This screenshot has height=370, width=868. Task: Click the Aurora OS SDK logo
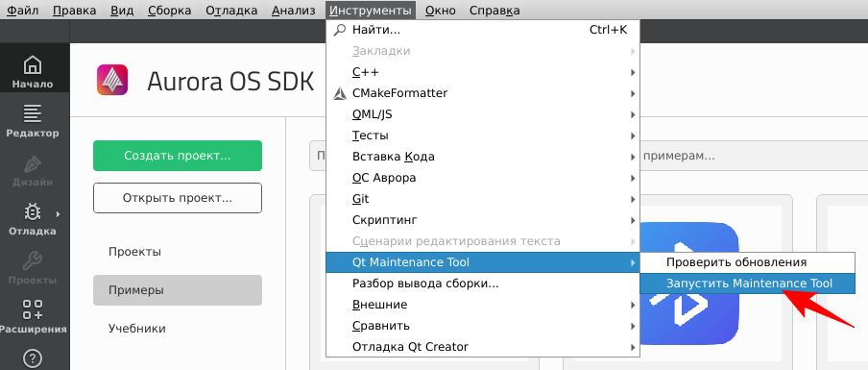click(x=112, y=81)
